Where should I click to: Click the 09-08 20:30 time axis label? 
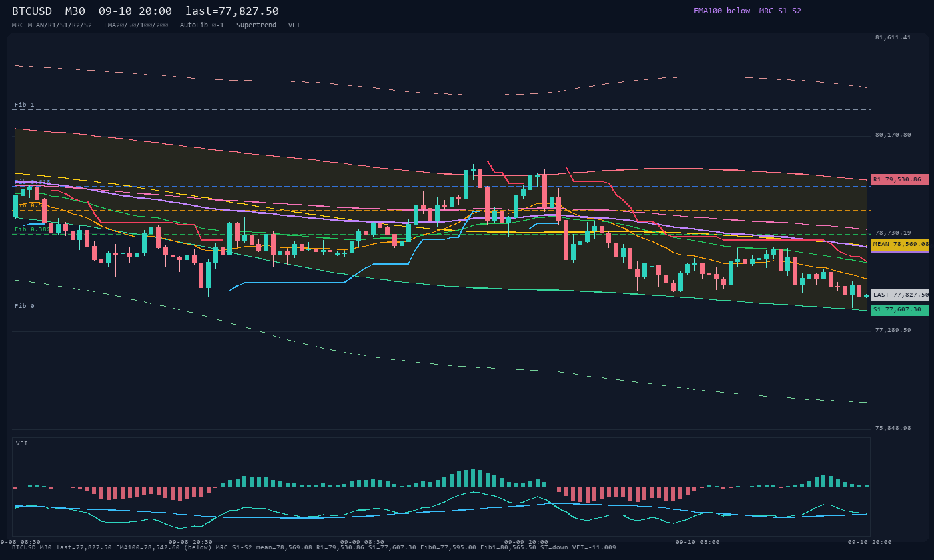tap(191, 542)
